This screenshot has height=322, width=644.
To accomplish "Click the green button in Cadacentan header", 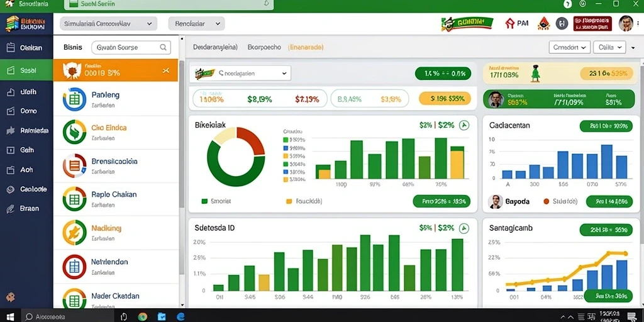I will 606,126.
